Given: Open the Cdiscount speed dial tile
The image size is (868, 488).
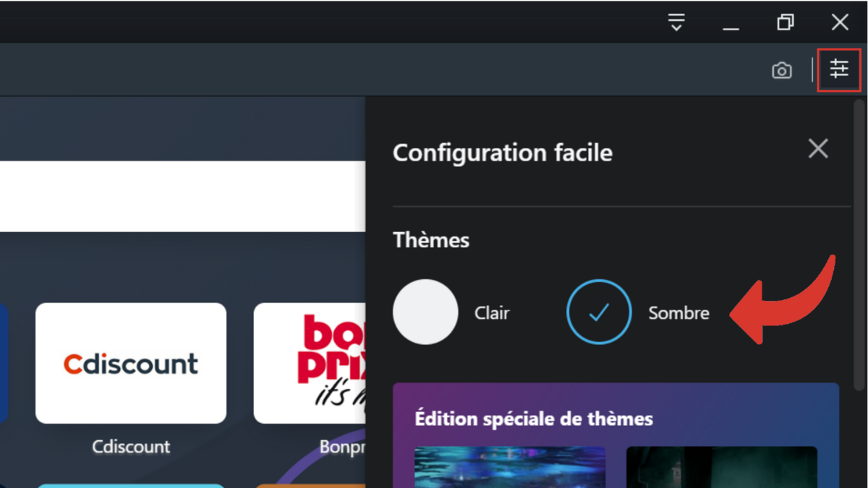Looking at the screenshot, I should click(x=131, y=363).
